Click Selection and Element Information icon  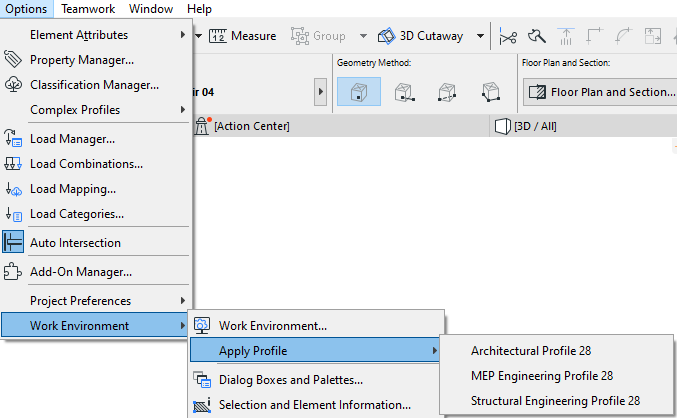[202, 405]
